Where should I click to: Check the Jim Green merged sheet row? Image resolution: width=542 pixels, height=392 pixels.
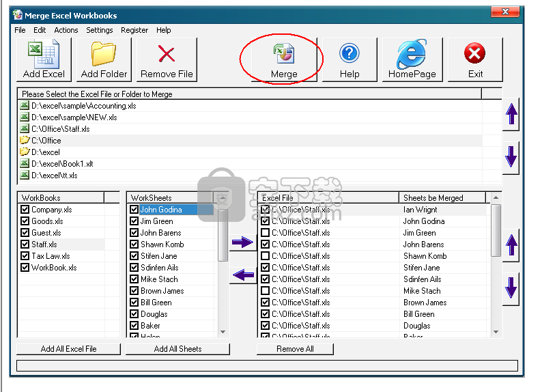265,233
